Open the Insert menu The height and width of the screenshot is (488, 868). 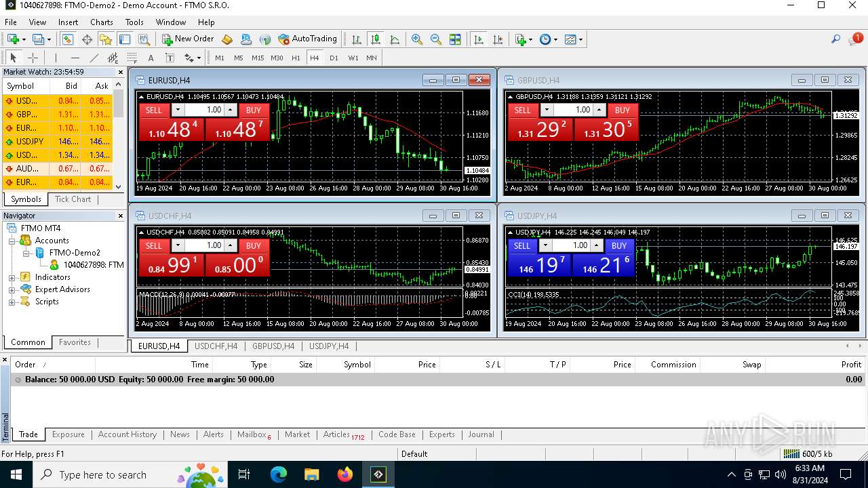point(68,22)
